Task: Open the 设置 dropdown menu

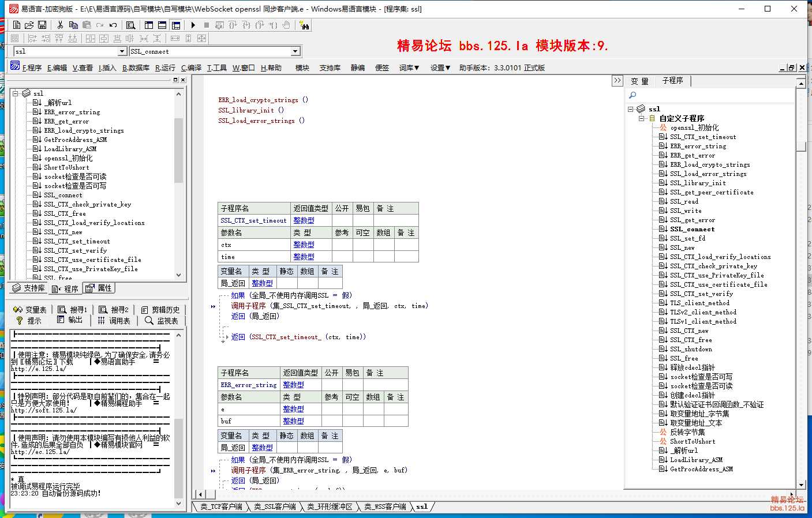Action: [440, 67]
